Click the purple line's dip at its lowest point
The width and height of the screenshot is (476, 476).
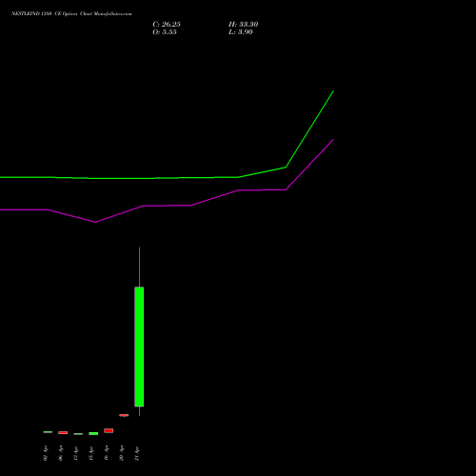coord(95,222)
